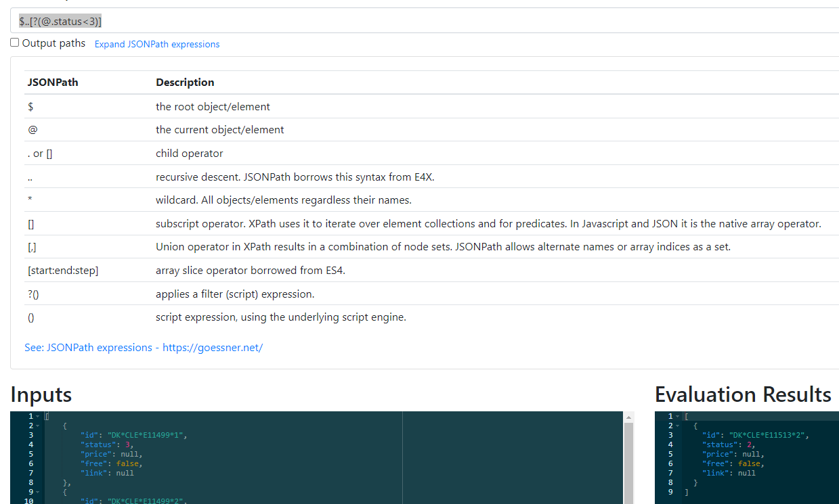Image resolution: width=839 pixels, height=504 pixels.
Task: Select the recursive descent '..' table row
Action: coord(271,176)
